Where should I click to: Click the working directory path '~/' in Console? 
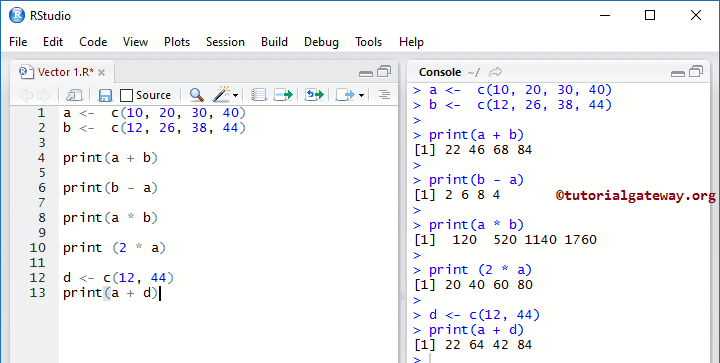pyautogui.click(x=473, y=73)
